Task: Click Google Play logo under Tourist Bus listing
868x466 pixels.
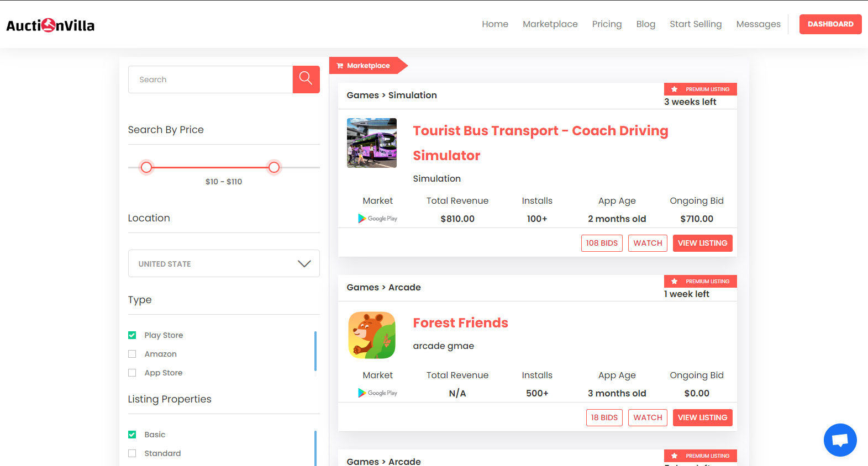Action: click(x=377, y=219)
